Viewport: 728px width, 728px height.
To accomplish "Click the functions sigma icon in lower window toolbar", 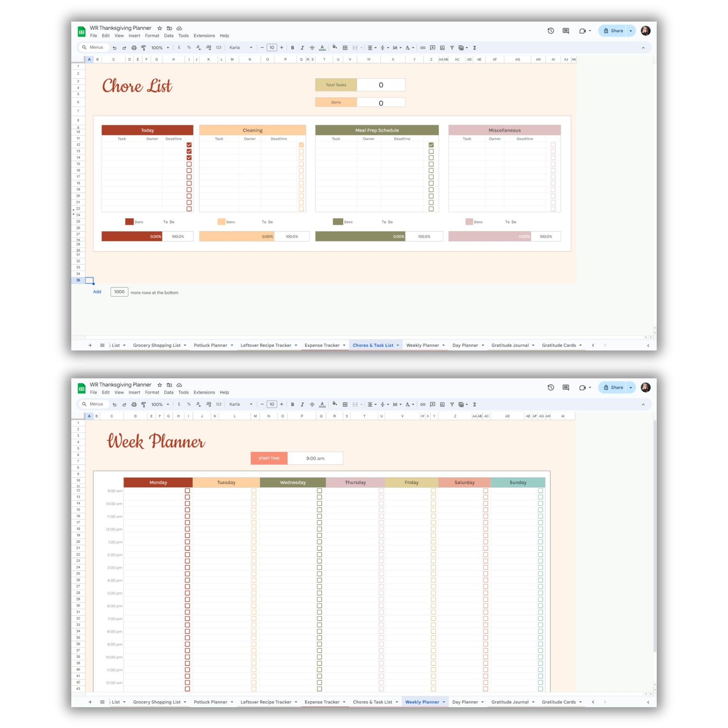I will 475,404.
